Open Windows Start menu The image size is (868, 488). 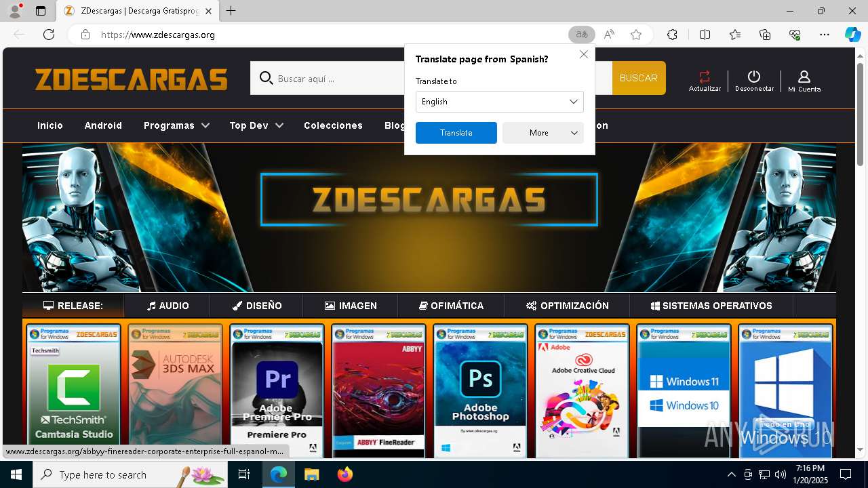coord(16,474)
